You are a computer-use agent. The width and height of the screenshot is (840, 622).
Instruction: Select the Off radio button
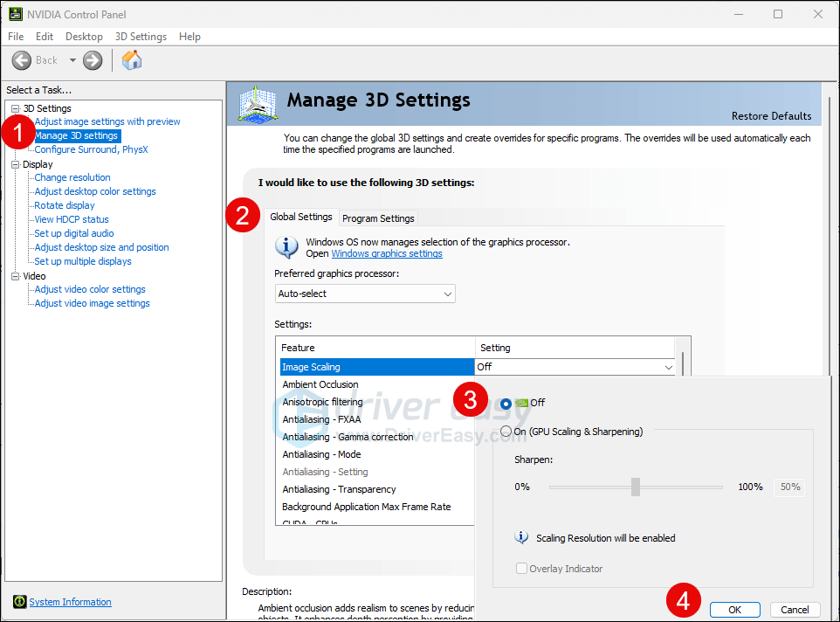pyautogui.click(x=506, y=403)
